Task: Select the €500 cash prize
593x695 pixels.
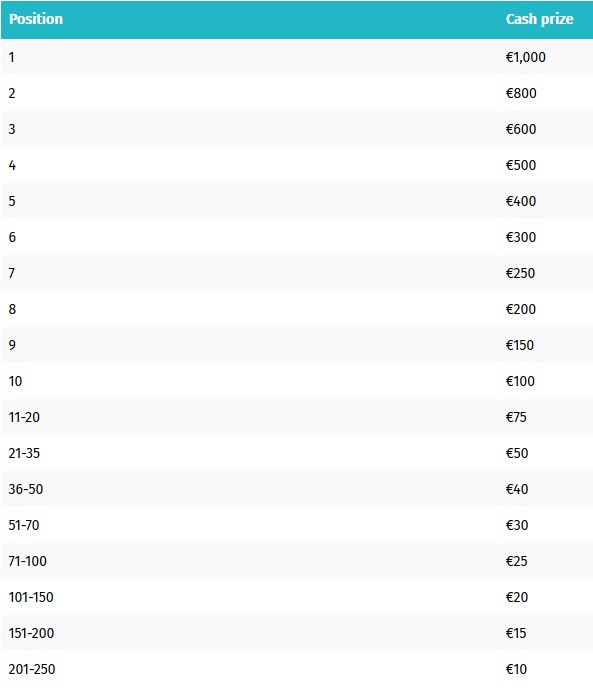Action: pos(521,165)
